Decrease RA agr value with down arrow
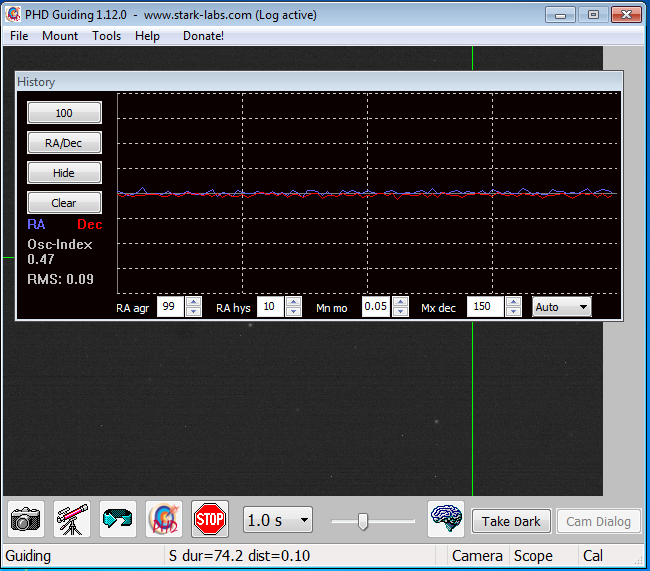Image resolution: width=650 pixels, height=571 pixels. [194, 311]
